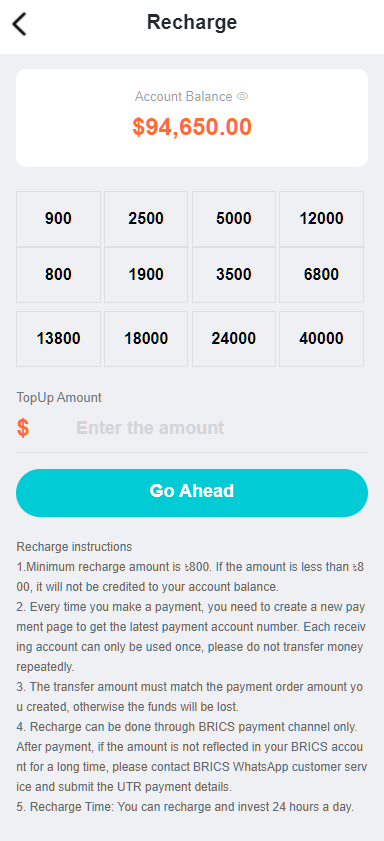Select the 1900 preset amount
This screenshot has width=384, height=841.
146,275
